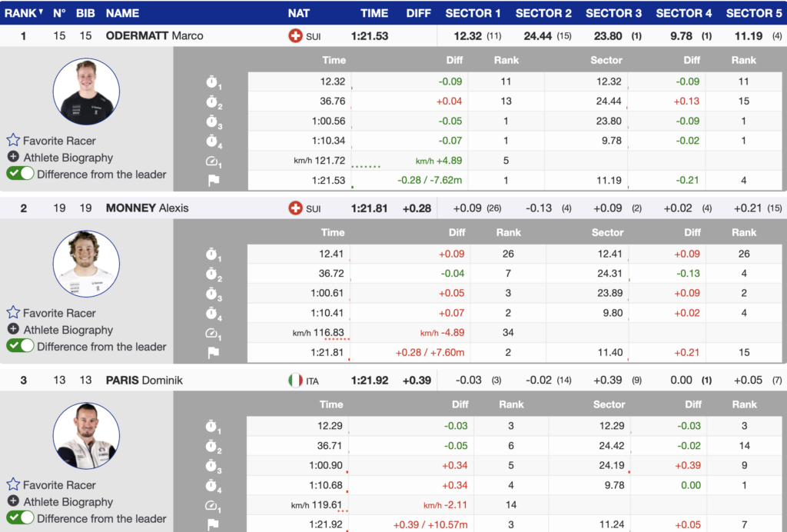Click the plus icon for Paris's Athlete Biography
This screenshot has height=532, width=787.
pos(13,502)
